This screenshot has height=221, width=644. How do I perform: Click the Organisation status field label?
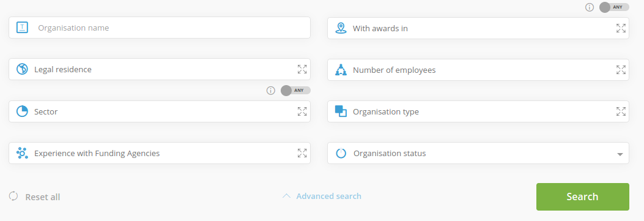point(390,153)
